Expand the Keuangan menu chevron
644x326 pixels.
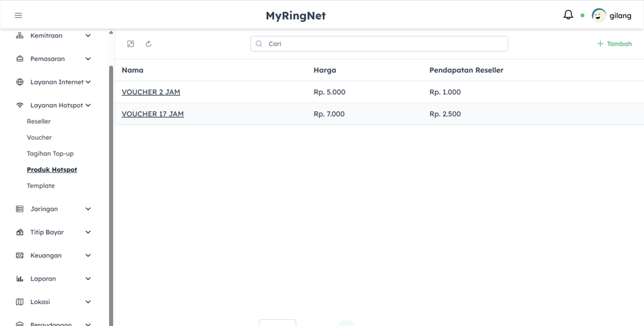tap(88, 255)
